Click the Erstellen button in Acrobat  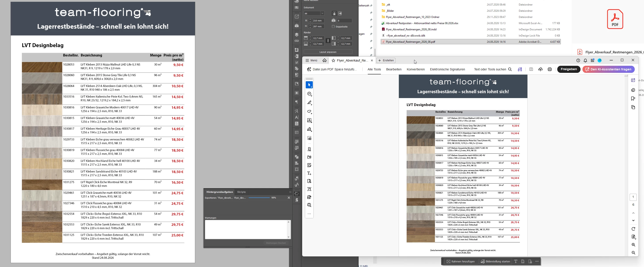[x=386, y=60]
